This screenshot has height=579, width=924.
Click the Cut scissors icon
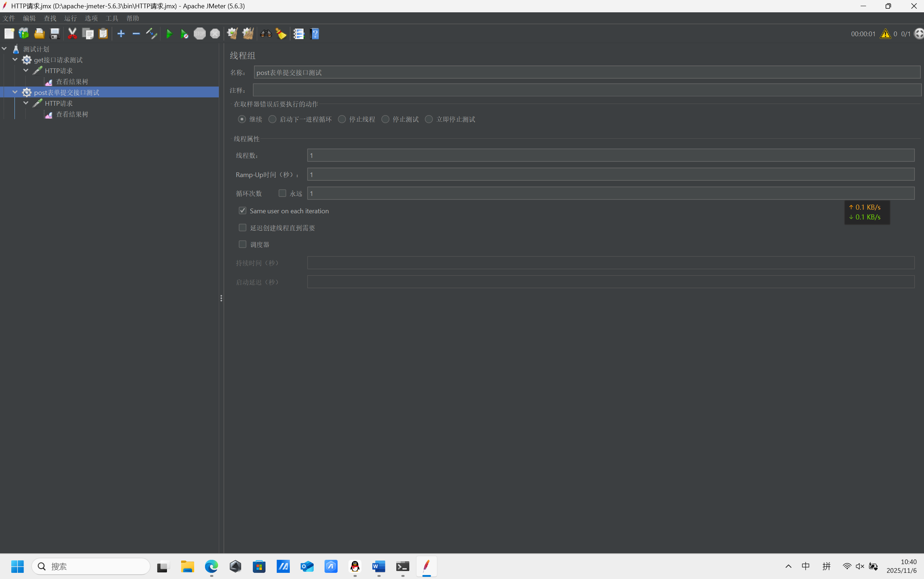pos(72,34)
